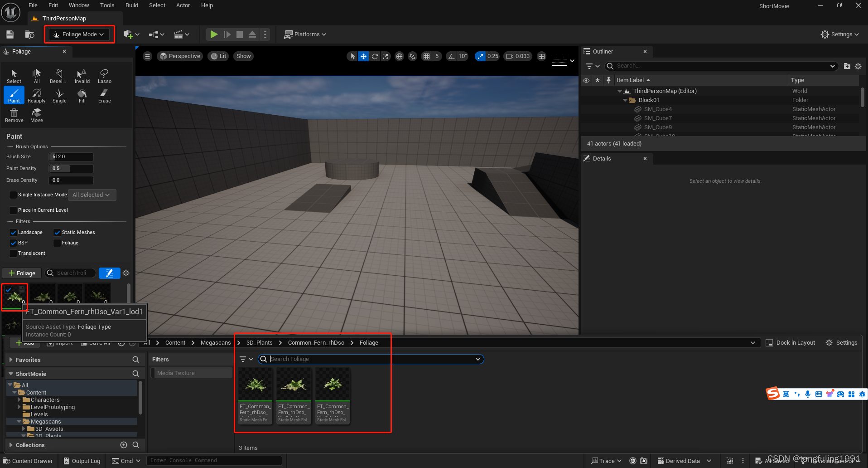This screenshot has width=868, height=468.
Task: Add new folder in Outliner
Action: (847, 66)
